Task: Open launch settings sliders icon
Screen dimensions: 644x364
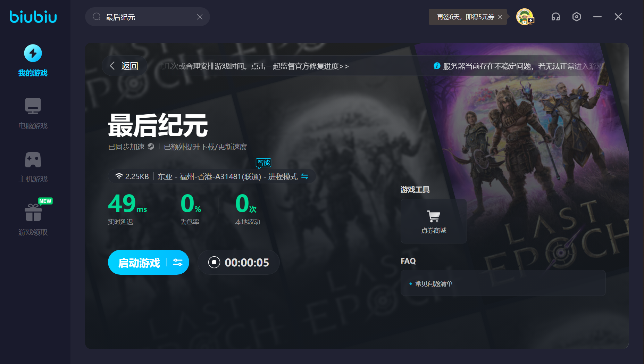Action: click(178, 263)
